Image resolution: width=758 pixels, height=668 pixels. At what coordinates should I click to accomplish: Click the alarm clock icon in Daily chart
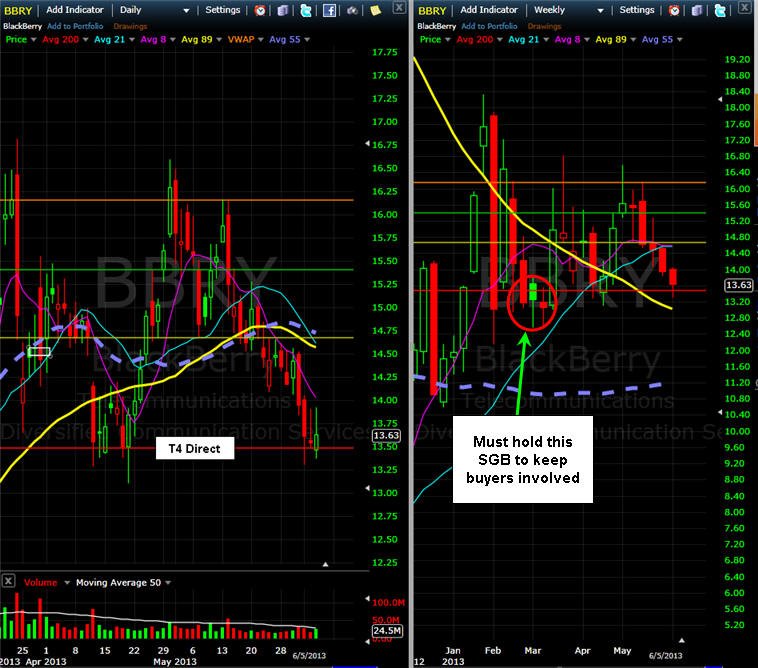(x=260, y=10)
